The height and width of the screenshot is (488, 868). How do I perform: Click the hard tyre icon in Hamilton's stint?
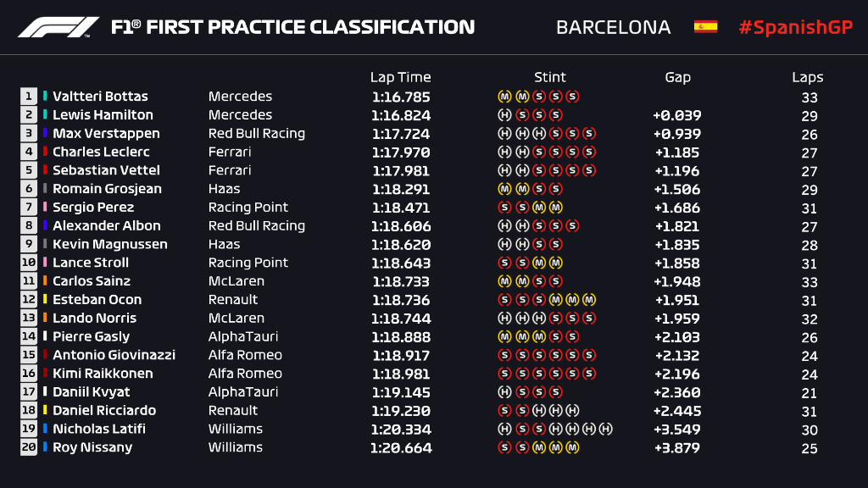click(504, 115)
